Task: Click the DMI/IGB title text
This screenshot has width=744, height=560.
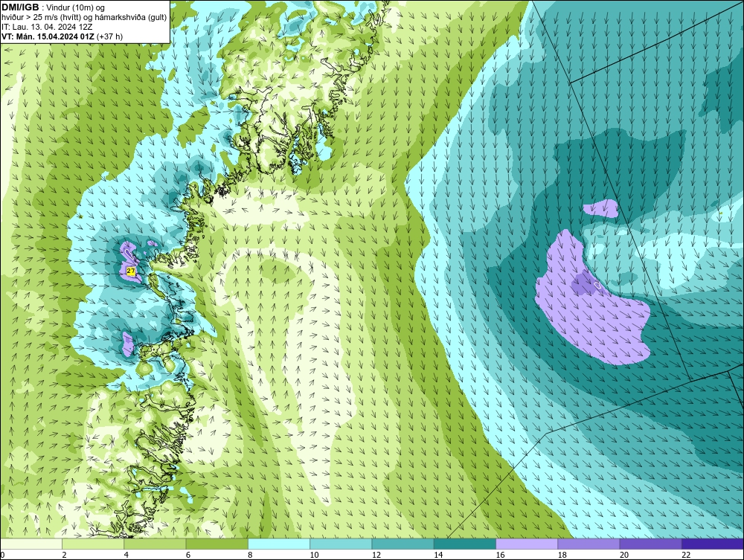Action: point(20,7)
